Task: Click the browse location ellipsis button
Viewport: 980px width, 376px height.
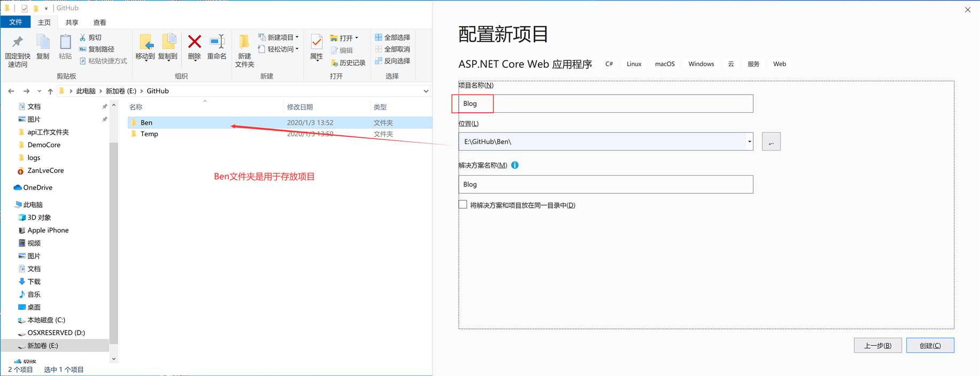Action: pyautogui.click(x=771, y=142)
